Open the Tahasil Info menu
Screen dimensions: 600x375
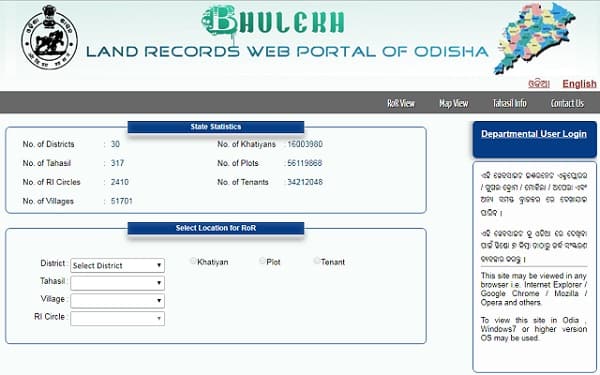(x=509, y=103)
